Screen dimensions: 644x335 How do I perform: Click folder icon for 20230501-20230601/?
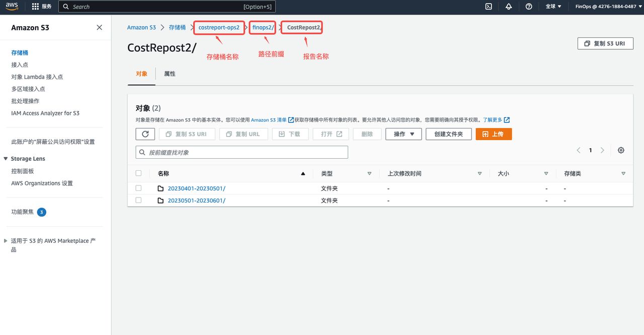[161, 200]
